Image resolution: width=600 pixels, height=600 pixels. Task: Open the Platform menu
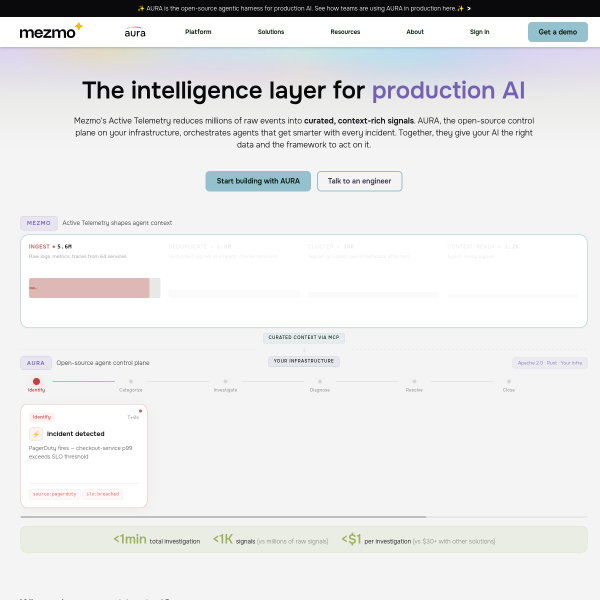click(x=198, y=32)
